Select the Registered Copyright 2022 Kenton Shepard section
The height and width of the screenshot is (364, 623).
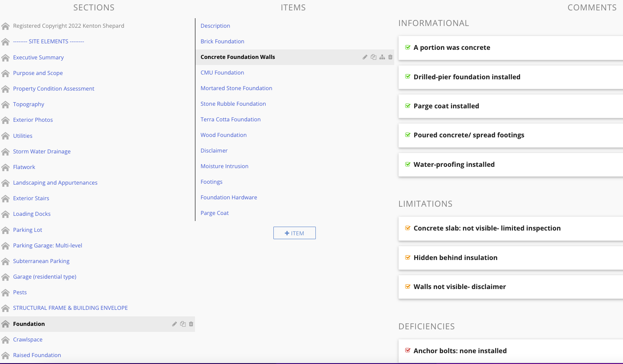(x=68, y=26)
